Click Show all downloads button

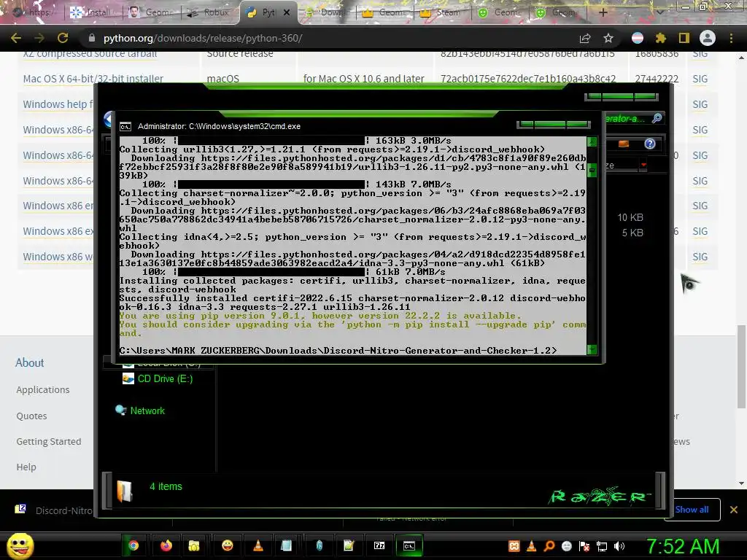click(x=692, y=510)
